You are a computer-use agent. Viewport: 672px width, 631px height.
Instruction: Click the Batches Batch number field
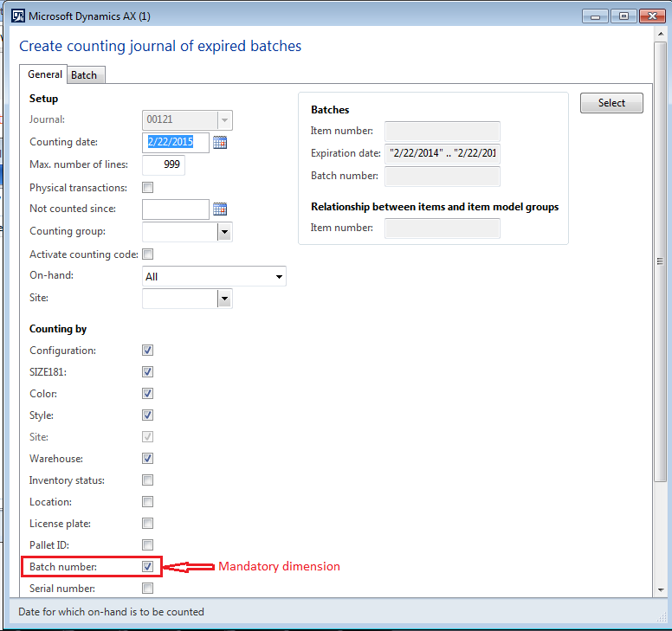(x=443, y=176)
